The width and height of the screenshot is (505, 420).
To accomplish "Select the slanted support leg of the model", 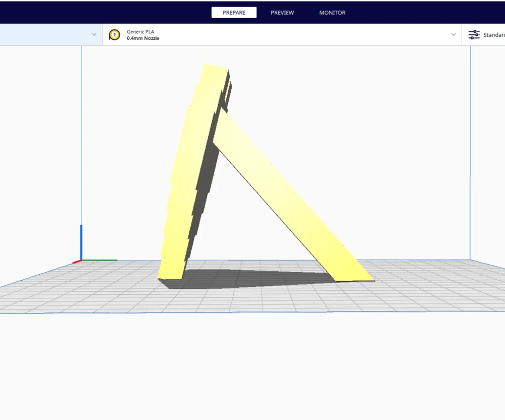I will [x=290, y=196].
